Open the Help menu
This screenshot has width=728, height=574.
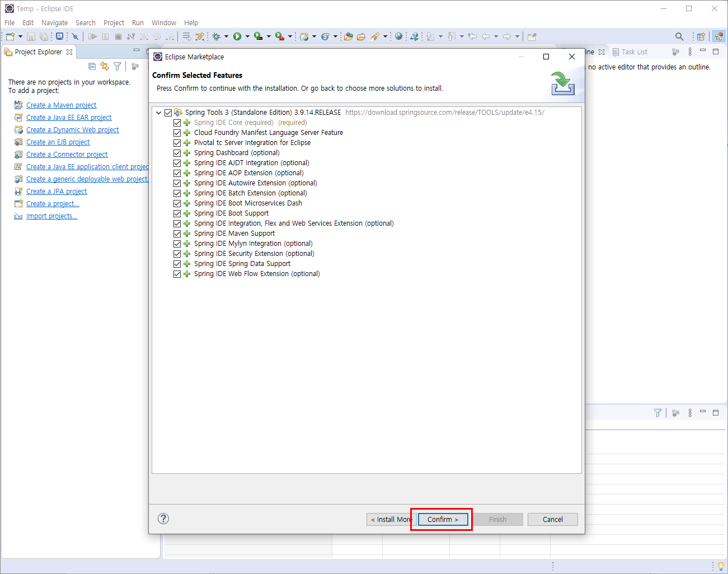pyautogui.click(x=191, y=22)
